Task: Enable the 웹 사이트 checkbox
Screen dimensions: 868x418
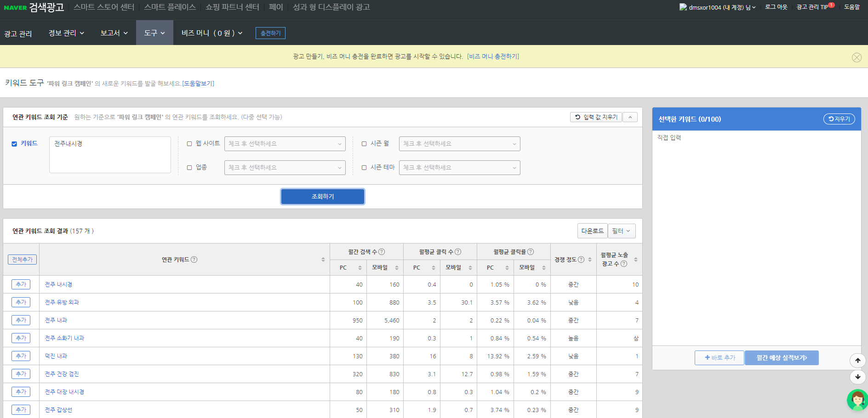Action: pos(189,144)
